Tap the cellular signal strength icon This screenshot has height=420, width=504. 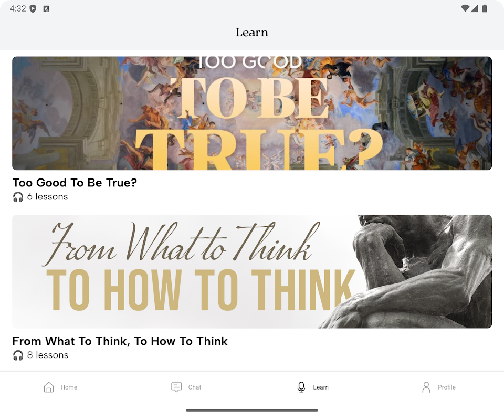(475, 9)
